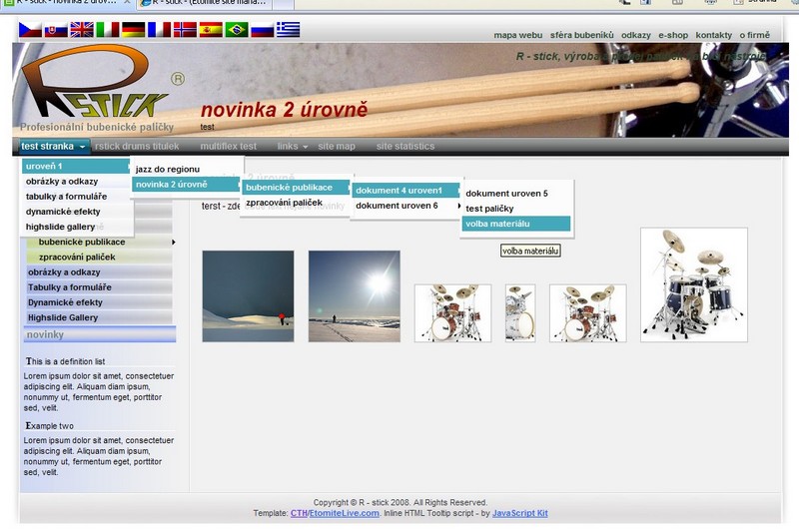799x532 pixels.
Task: Select the Brazilian flag icon
Action: pyautogui.click(x=237, y=30)
